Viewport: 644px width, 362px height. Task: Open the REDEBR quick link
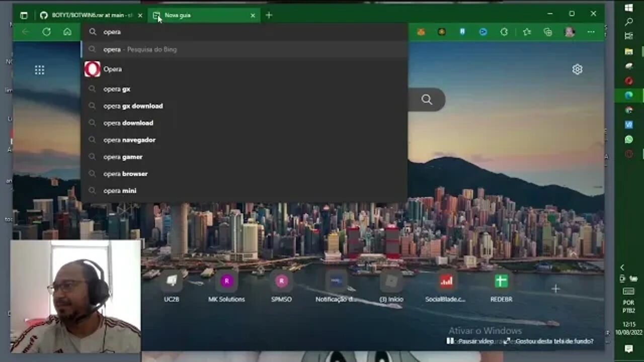(501, 287)
